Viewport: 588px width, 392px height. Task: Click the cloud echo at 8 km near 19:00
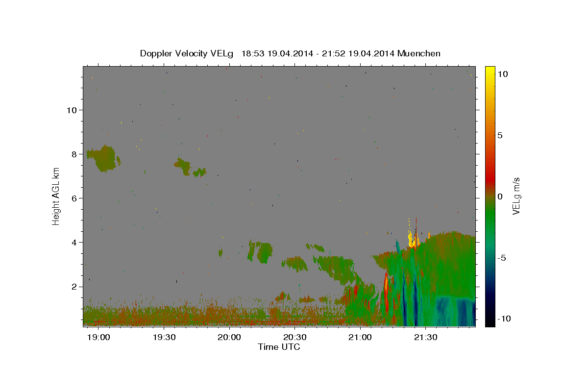coord(103,158)
